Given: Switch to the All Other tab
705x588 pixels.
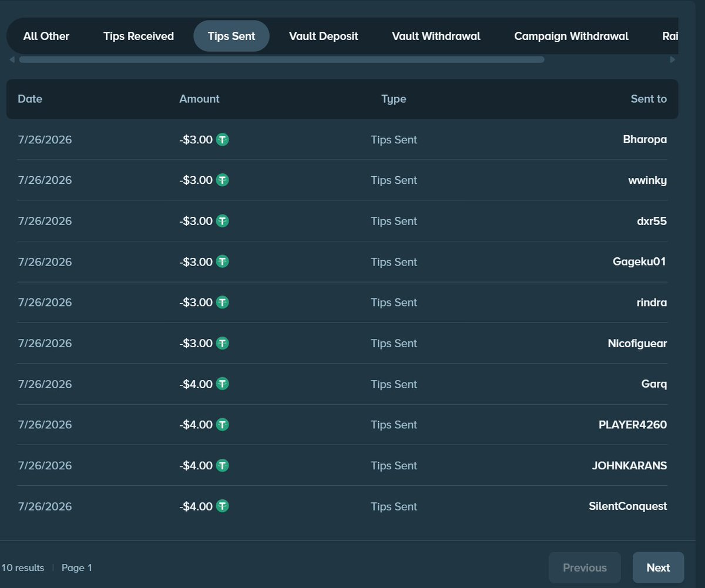Looking at the screenshot, I should coord(46,36).
